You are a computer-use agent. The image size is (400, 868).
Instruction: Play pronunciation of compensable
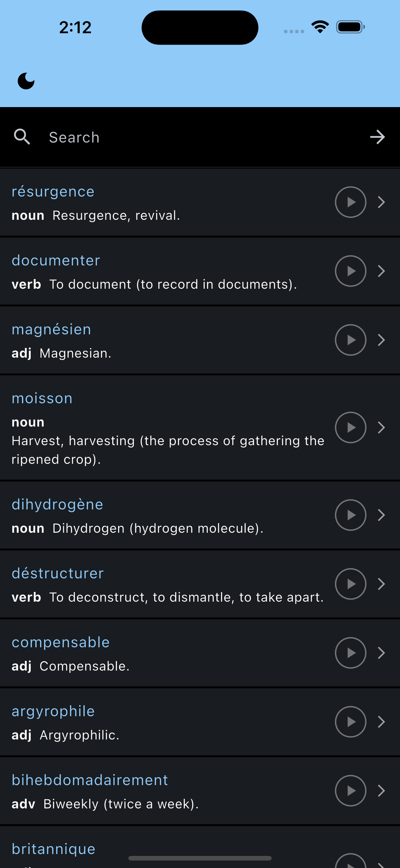tap(350, 653)
